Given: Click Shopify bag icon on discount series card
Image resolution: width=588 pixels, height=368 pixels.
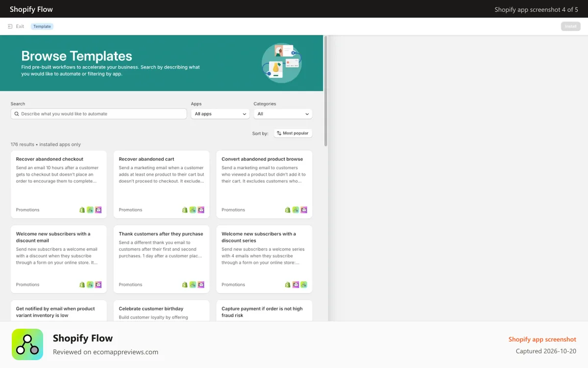Looking at the screenshot, I should pos(288,285).
